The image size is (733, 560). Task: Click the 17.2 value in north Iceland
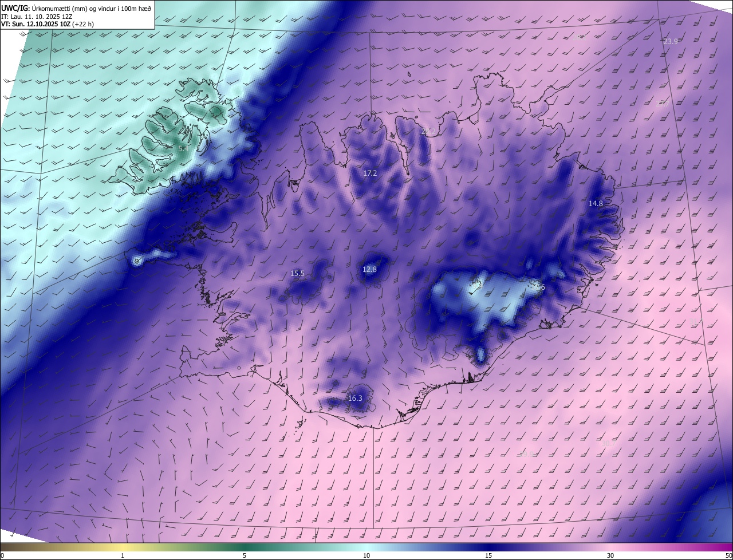pos(371,173)
